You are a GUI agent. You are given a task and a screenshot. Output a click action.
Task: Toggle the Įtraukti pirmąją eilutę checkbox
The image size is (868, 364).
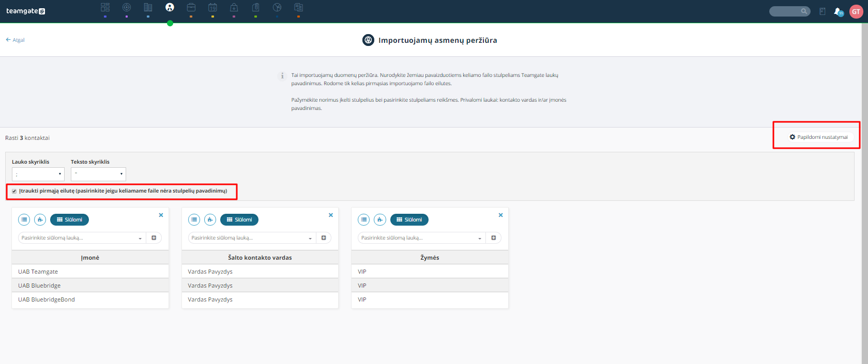pos(14,191)
